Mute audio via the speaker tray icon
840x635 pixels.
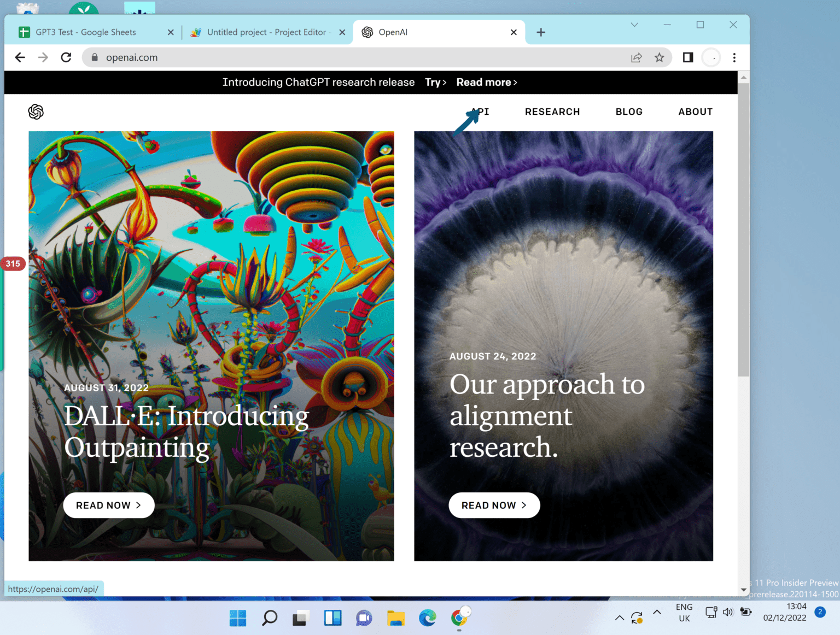pyautogui.click(x=727, y=612)
